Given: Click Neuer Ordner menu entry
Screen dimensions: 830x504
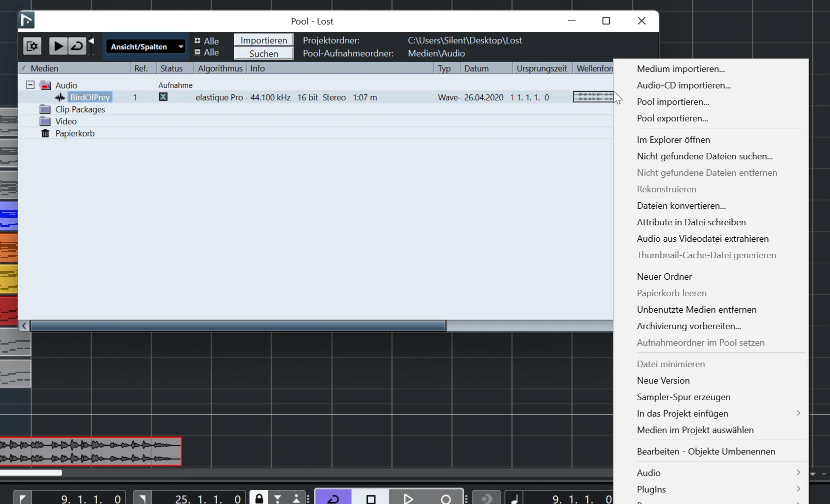Looking at the screenshot, I should pyautogui.click(x=664, y=277).
